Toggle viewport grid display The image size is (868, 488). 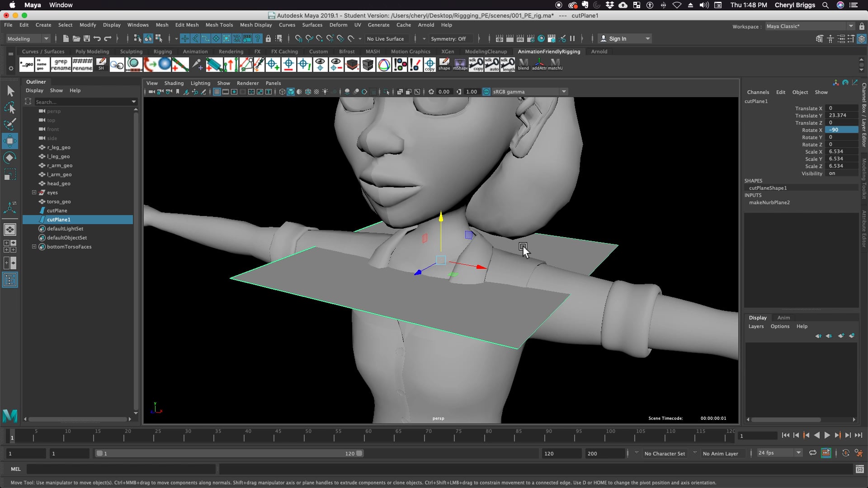click(x=217, y=92)
